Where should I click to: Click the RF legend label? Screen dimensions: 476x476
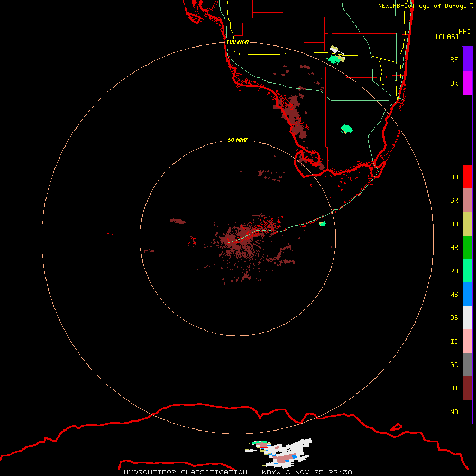coord(454,59)
